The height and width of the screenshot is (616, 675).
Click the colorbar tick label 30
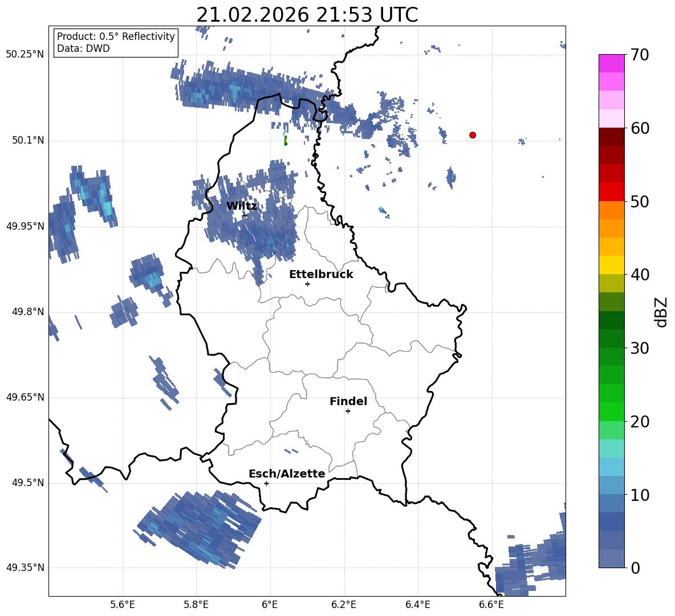(x=640, y=348)
